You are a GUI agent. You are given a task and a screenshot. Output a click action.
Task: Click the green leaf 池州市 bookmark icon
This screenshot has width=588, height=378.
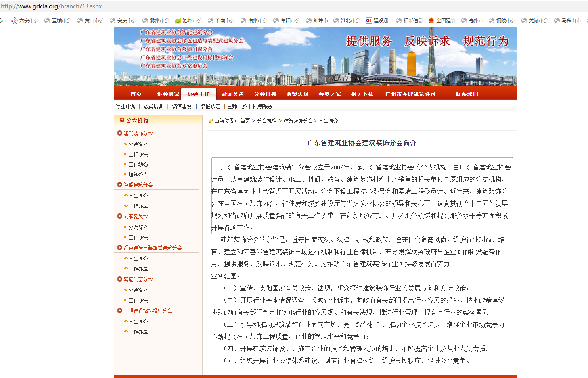click(178, 21)
